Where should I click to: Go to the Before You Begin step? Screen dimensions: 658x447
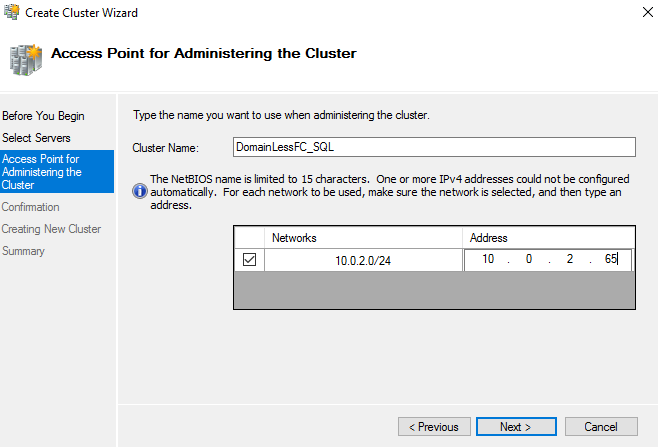43,116
